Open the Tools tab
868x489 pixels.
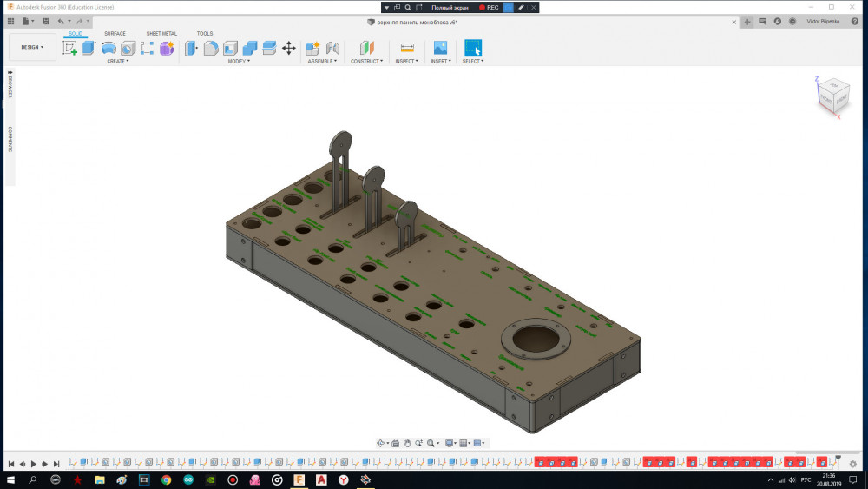pyautogui.click(x=205, y=34)
